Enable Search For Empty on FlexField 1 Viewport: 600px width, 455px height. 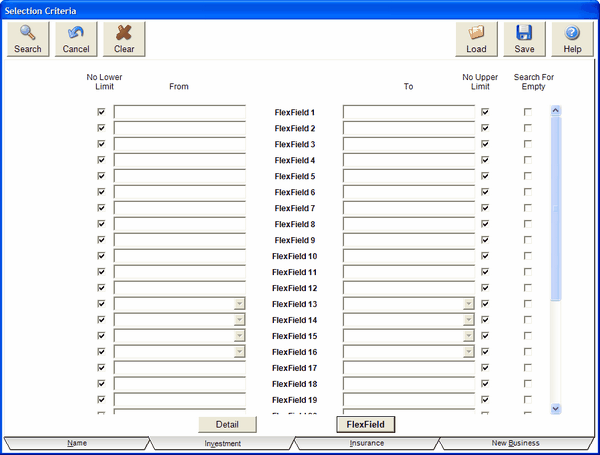pyautogui.click(x=528, y=112)
